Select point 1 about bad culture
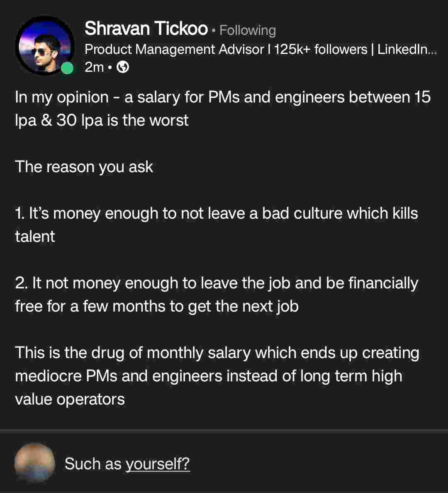Screen dimensions: 448x493 tap(216, 213)
